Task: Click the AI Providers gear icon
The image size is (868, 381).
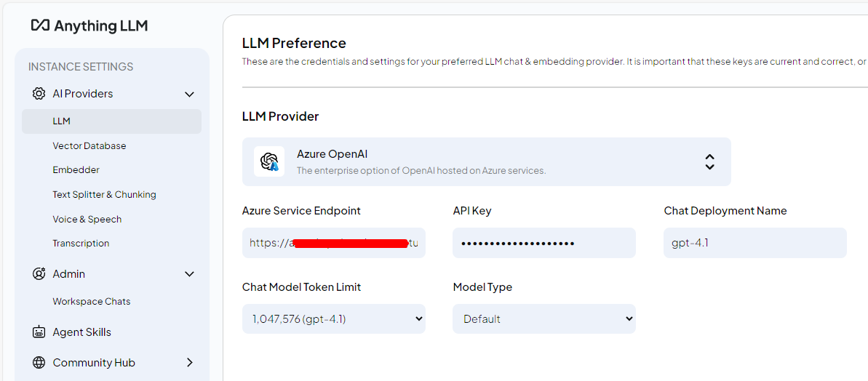Action: 39,94
